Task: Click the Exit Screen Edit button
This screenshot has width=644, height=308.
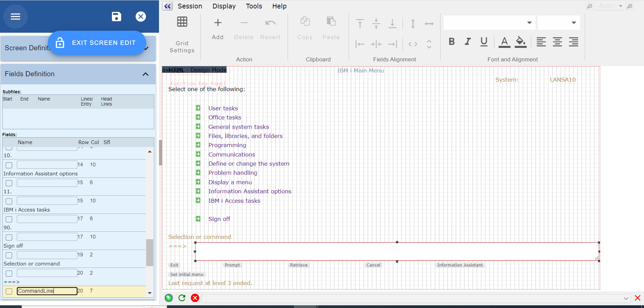Action: pos(97,43)
